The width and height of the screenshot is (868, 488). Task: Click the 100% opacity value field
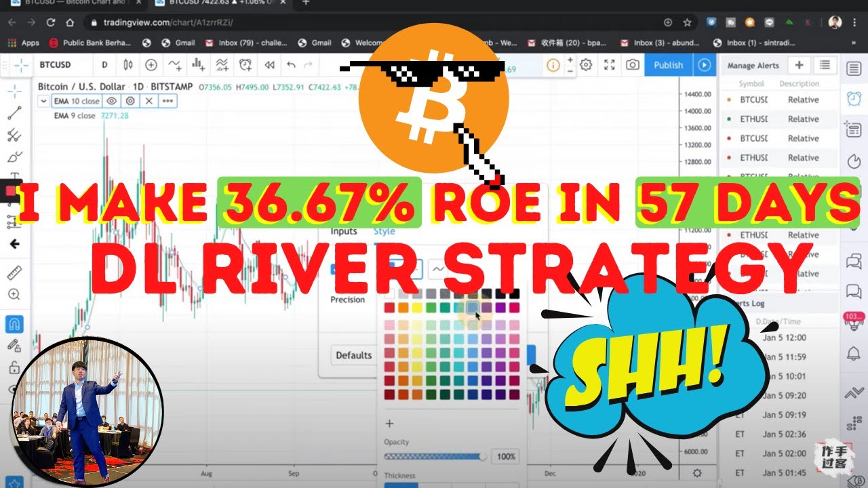point(505,457)
